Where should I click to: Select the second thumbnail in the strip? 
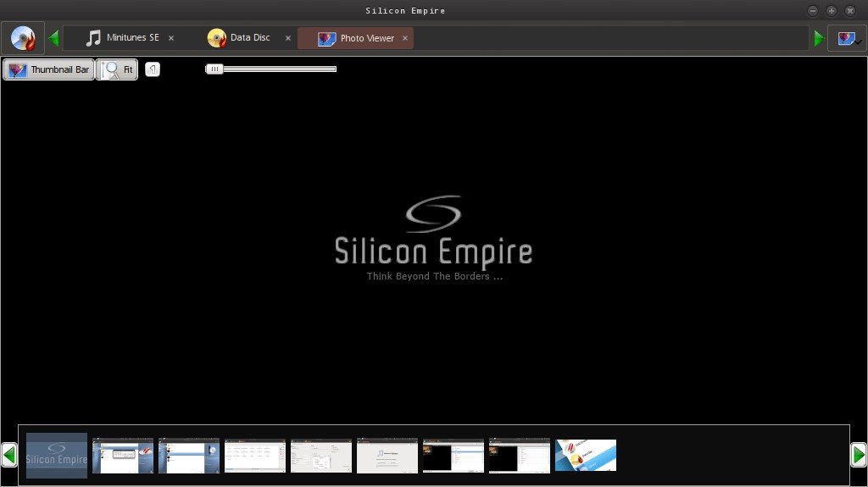[123, 456]
